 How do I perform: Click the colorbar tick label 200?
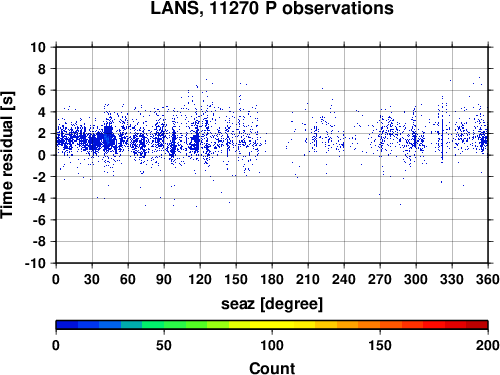(x=488, y=345)
